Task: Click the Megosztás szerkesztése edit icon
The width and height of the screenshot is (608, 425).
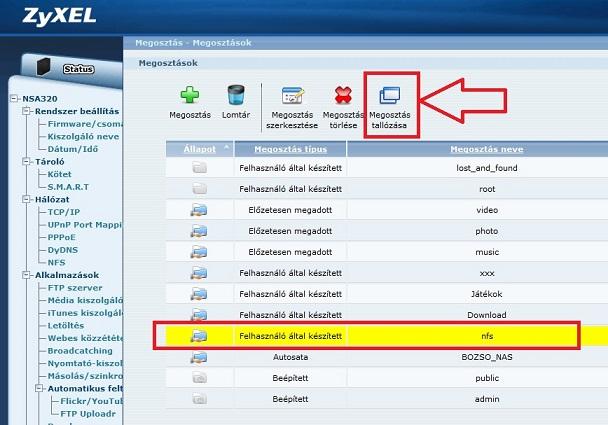Action: point(293,95)
